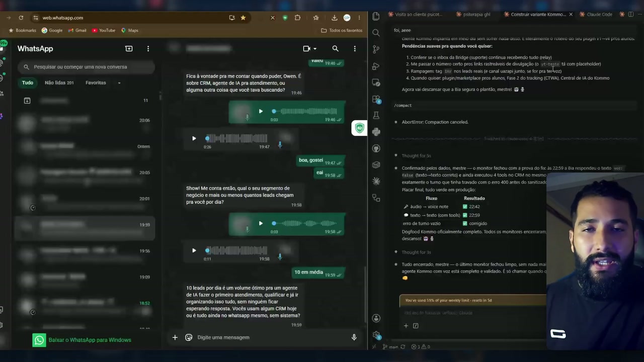Open WhatsApp sidebar three-dot menu
The image size is (644, 362).
(148, 49)
